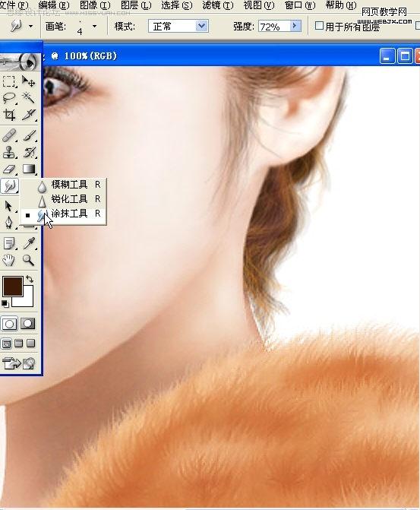The image size is (420, 510).
Task: Select the Eraser tool
Action: pyautogui.click(x=9, y=169)
